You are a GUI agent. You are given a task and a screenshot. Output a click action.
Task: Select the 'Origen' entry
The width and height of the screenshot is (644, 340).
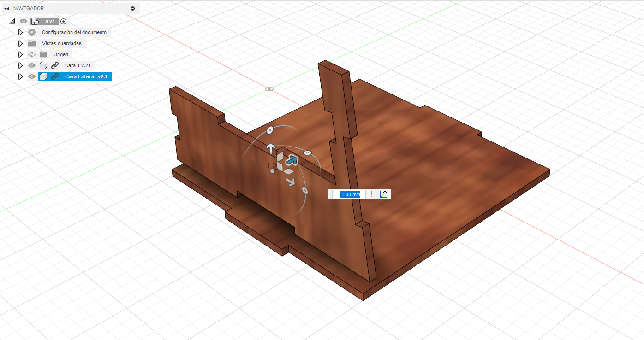point(61,54)
